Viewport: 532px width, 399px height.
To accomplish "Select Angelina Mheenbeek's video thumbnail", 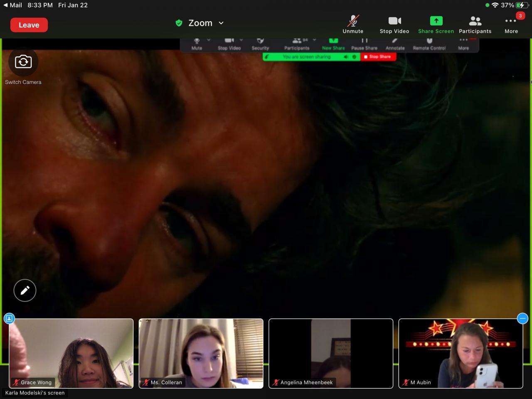I will 331,353.
